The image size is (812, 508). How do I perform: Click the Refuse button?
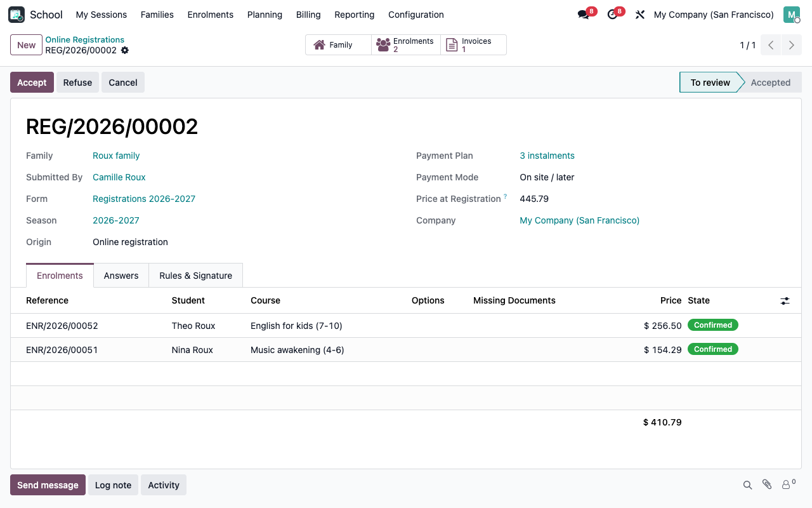(77, 83)
